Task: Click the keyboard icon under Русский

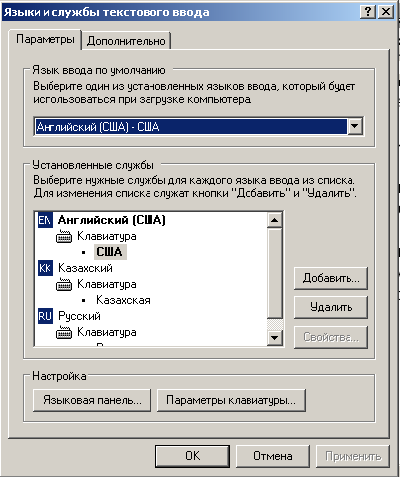Action: coord(64,332)
